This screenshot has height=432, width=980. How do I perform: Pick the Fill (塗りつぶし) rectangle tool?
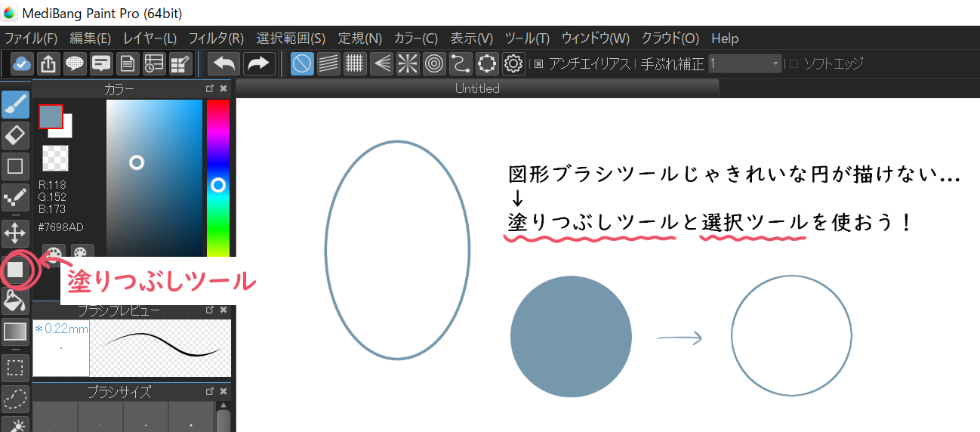[x=15, y=270]
